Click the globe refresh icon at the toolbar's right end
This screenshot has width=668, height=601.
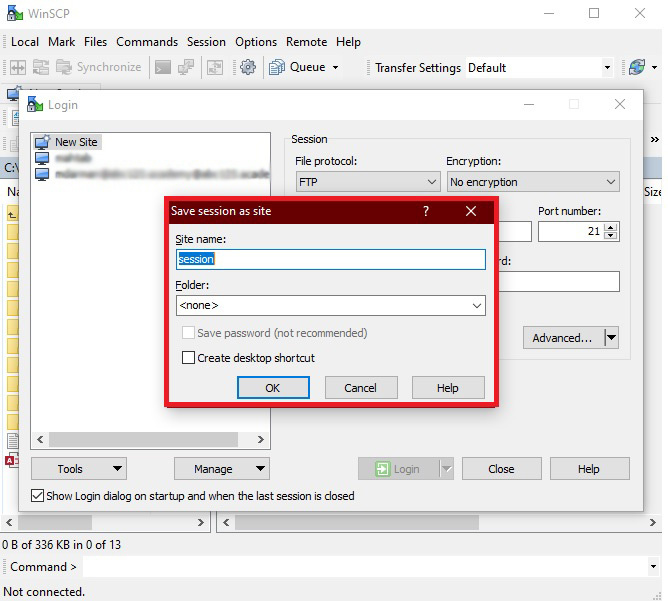click(636, 67)
